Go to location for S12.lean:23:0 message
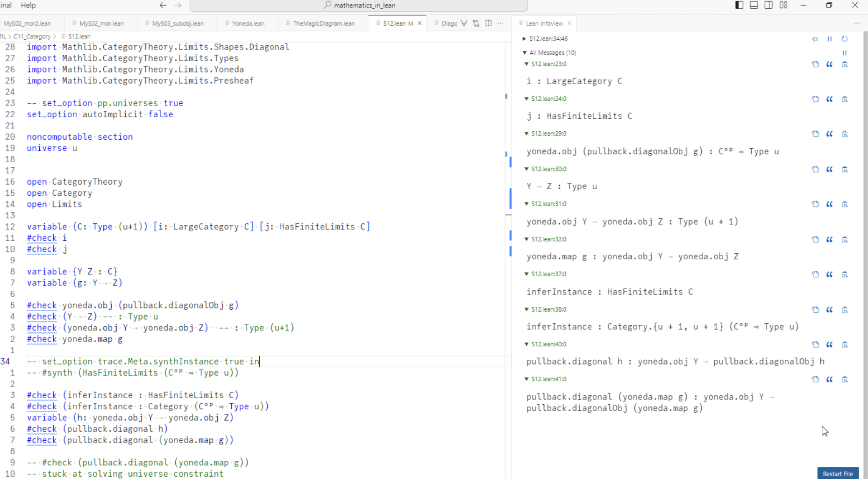Image resolution: width=868 pixels, height=479 pixels. [815, 64]
